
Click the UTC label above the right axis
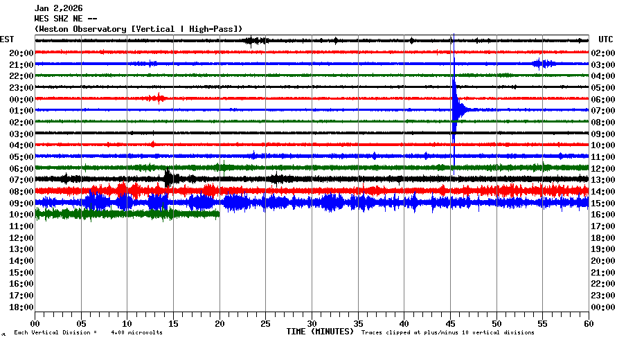(605, 39)
